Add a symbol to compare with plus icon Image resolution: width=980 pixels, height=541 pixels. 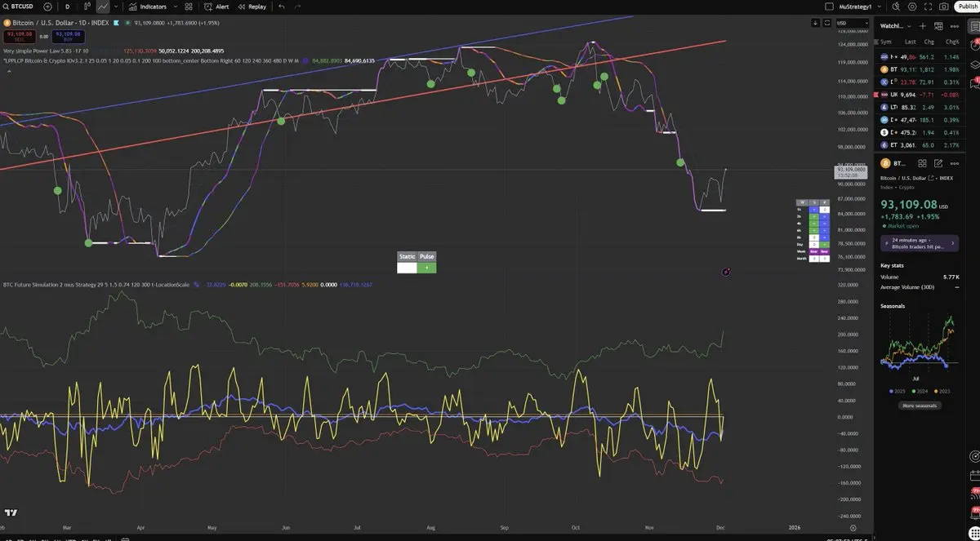point(47,6)
